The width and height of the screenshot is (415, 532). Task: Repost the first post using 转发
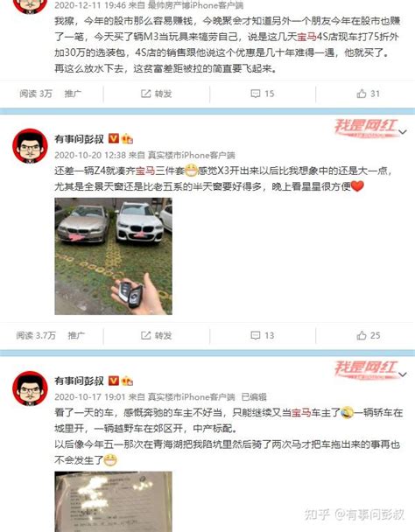(156, 94)
